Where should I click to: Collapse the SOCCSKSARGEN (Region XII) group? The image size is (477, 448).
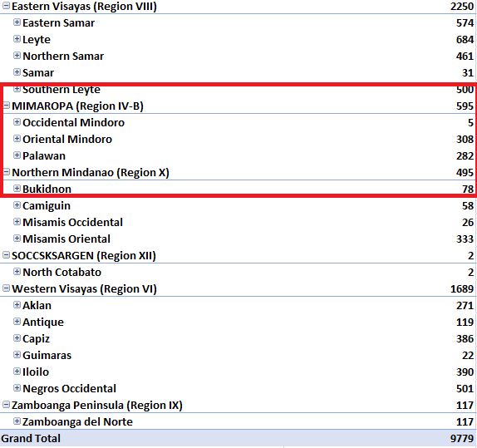[x=6, y=255]
